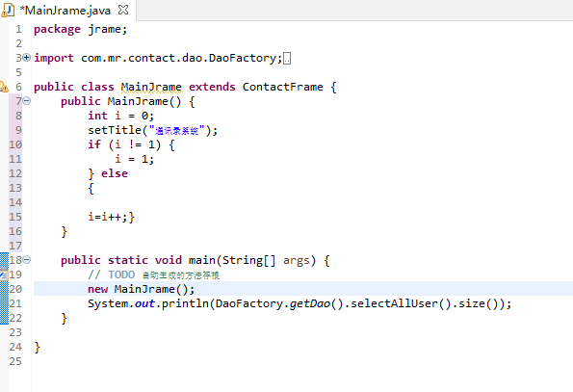The width and height of the screenshot is (573, 392).
Task: Collapse the main method on line 18
Action: pyautogui.click(x=27, y=260)
